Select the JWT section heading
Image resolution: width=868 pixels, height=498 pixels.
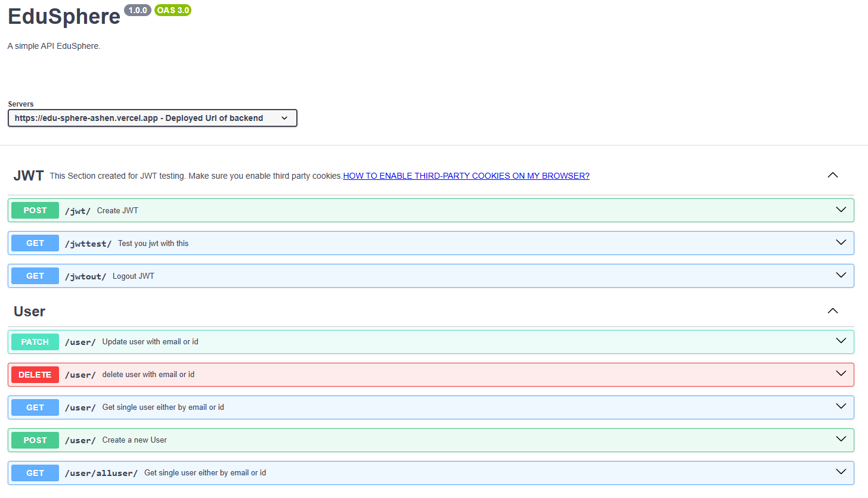click(29, 176)
